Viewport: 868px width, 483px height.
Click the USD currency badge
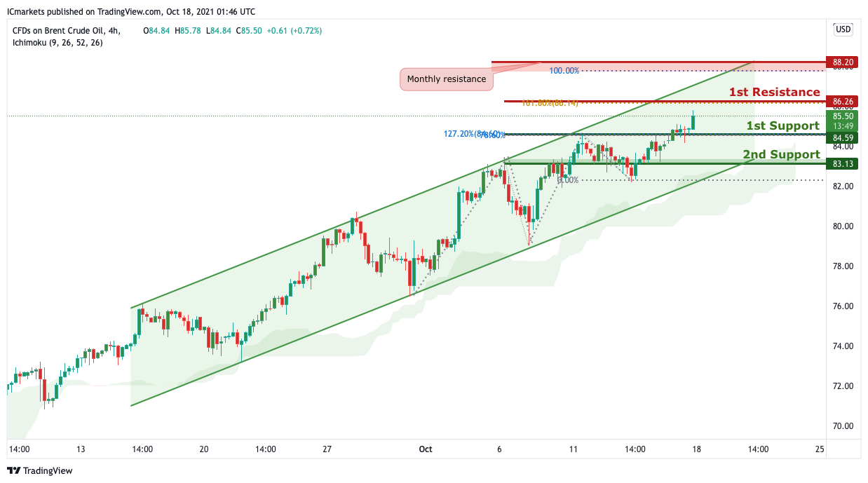[843, 29]
